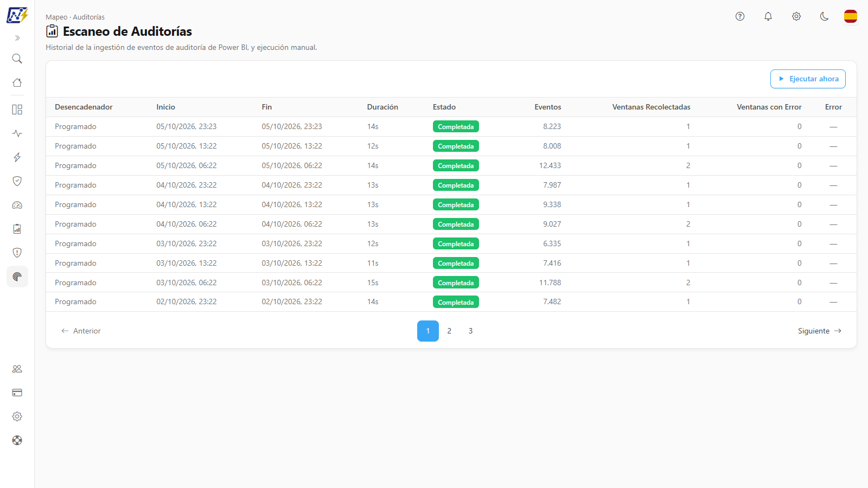Image resolution: width=868 pixels, height=488 pixels.
Task: Open the language selector Spanish flag
Action: tap(851, 16)
